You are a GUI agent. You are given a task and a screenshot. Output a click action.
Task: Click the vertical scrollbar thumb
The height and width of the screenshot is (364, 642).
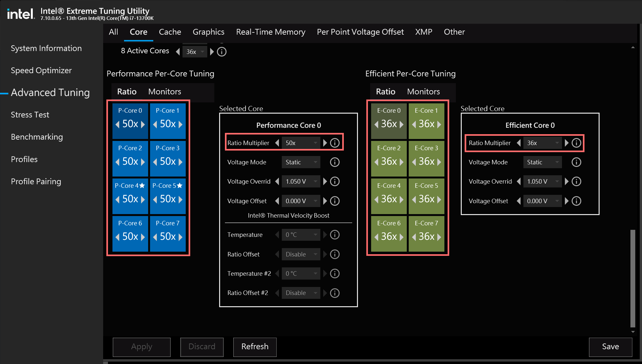[633, 278]
